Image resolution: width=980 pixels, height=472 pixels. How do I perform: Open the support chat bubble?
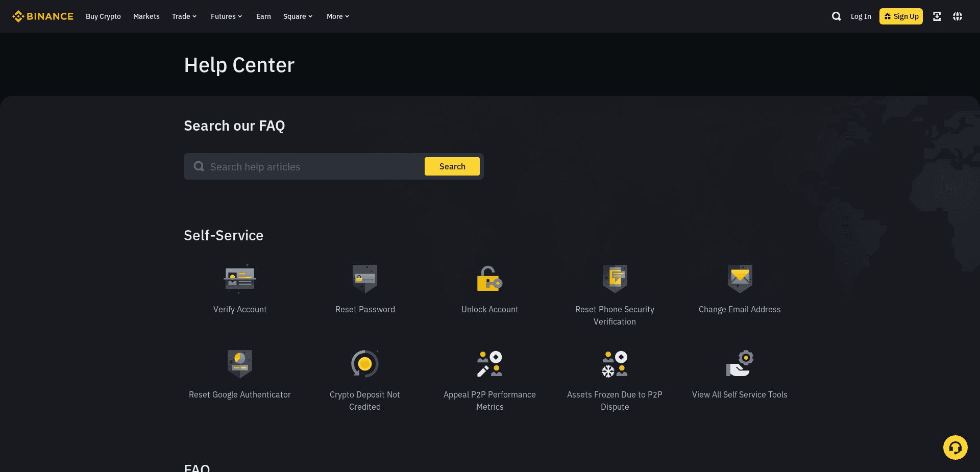coord(955,447)
